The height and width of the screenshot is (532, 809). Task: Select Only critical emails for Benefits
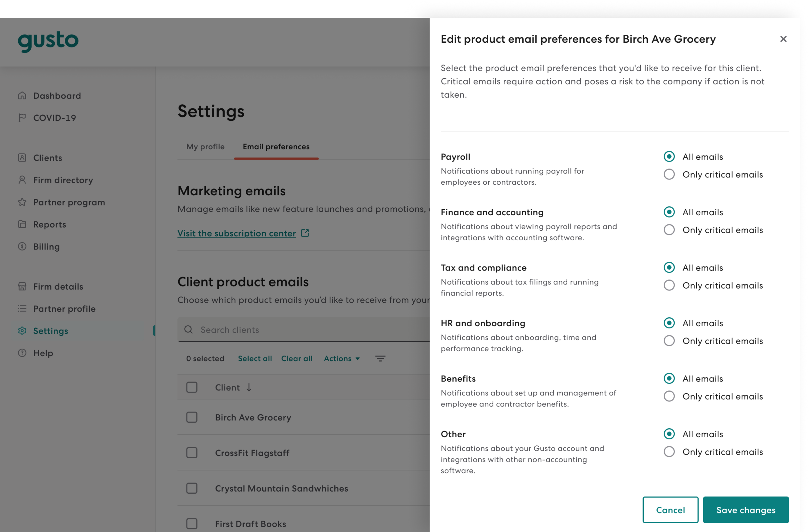coord(669,396)
